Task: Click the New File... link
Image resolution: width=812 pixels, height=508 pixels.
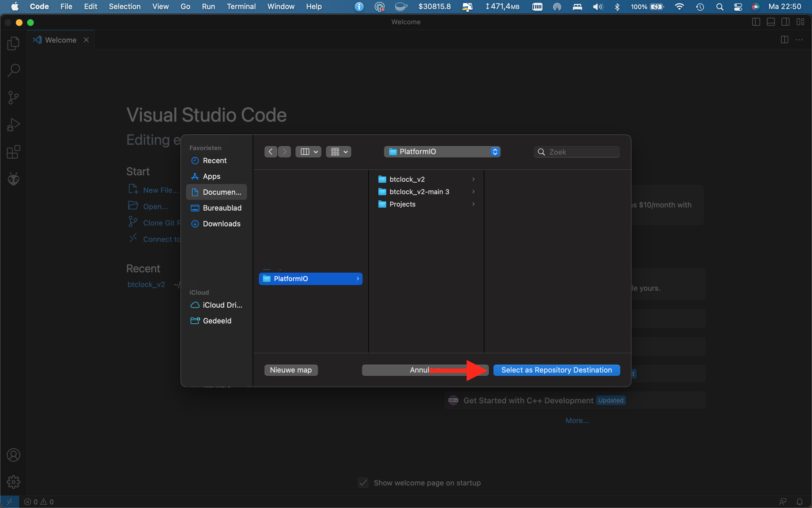Action: coord(153,190)
